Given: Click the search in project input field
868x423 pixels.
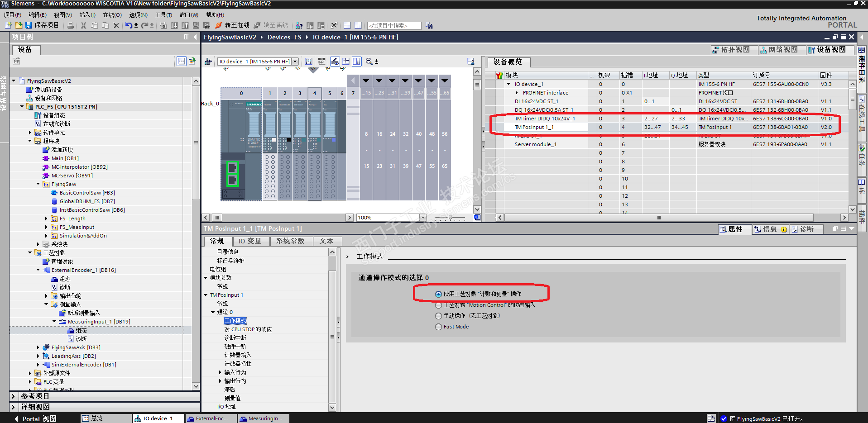Looking at the screenshot, I should coord(394,26).
